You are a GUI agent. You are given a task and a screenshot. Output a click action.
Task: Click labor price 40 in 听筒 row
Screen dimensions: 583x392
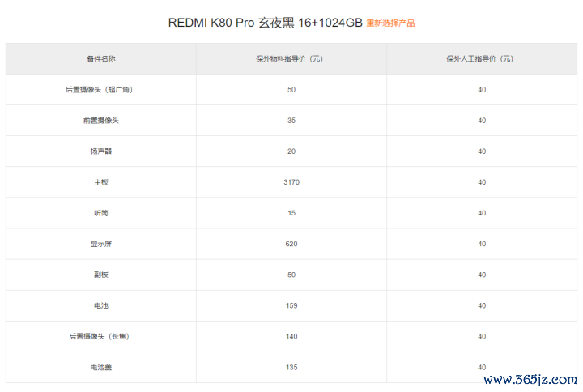(x=482, y=213)
